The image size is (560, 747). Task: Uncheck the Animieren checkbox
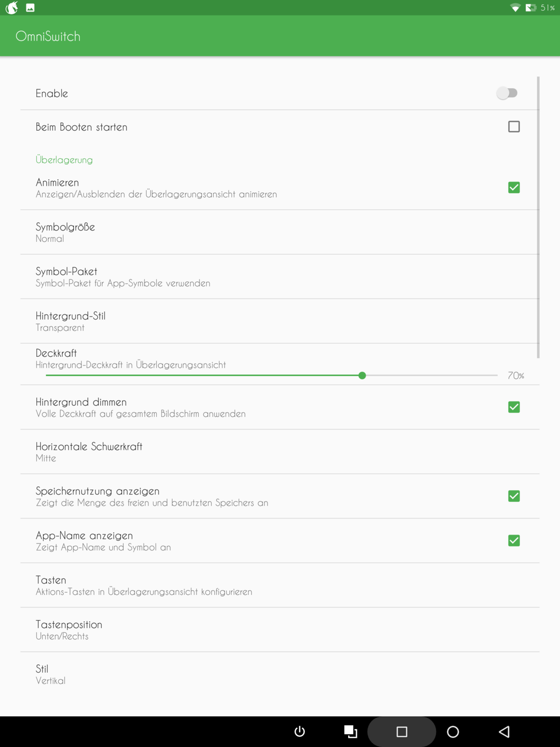point(514,188)
